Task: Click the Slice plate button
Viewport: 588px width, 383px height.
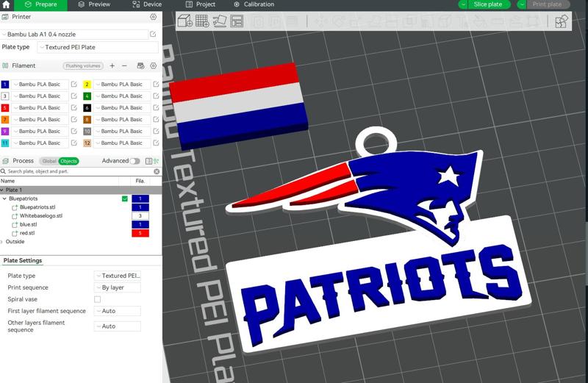Action: pyautogui.click(x=489, y=4)
